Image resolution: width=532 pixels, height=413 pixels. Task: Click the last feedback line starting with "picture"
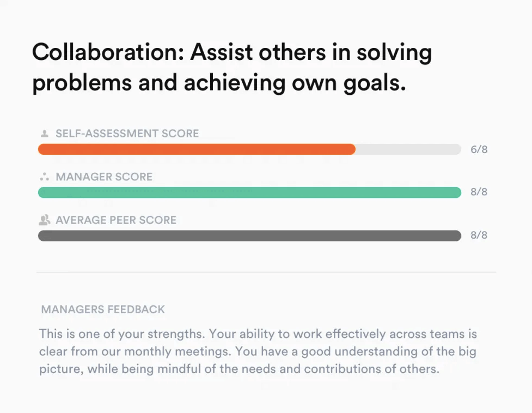[x=239, y=369]
